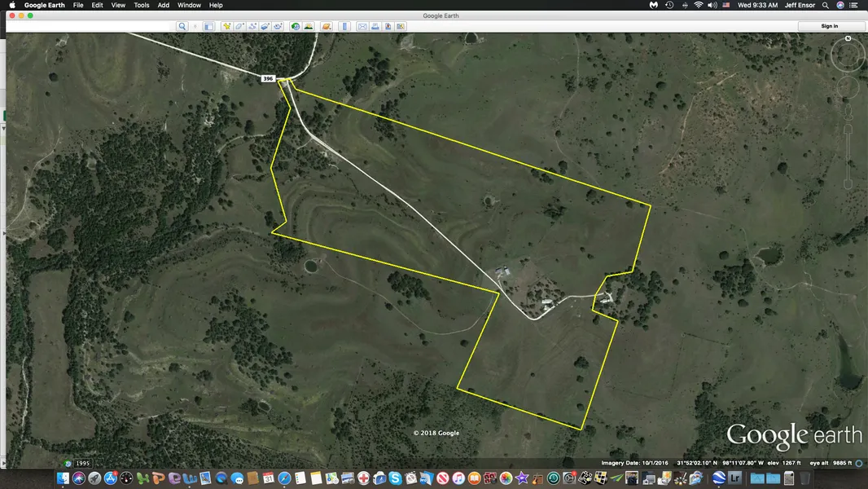Expand the collapsed sidebar arrow at left edge

[x=3, y=234]
